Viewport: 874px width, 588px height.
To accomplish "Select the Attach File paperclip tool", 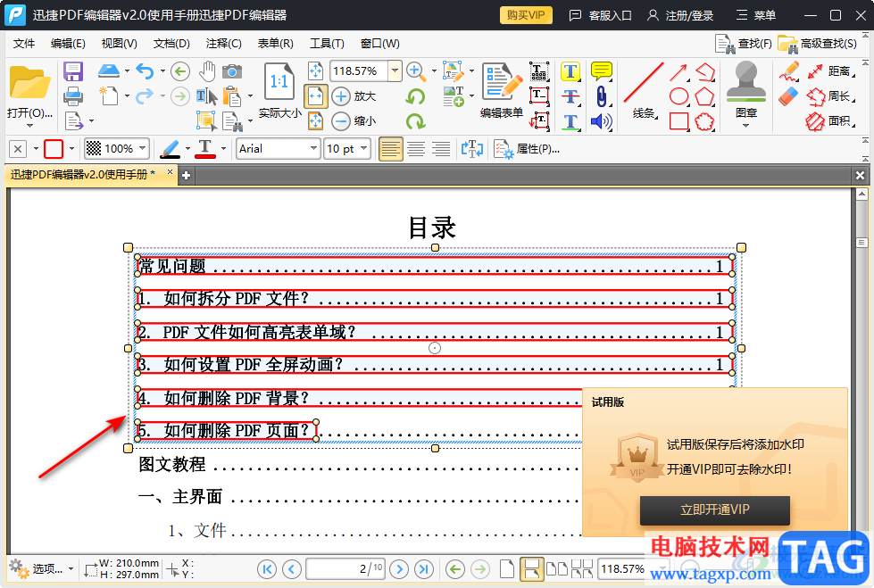I will pos(602,96).
